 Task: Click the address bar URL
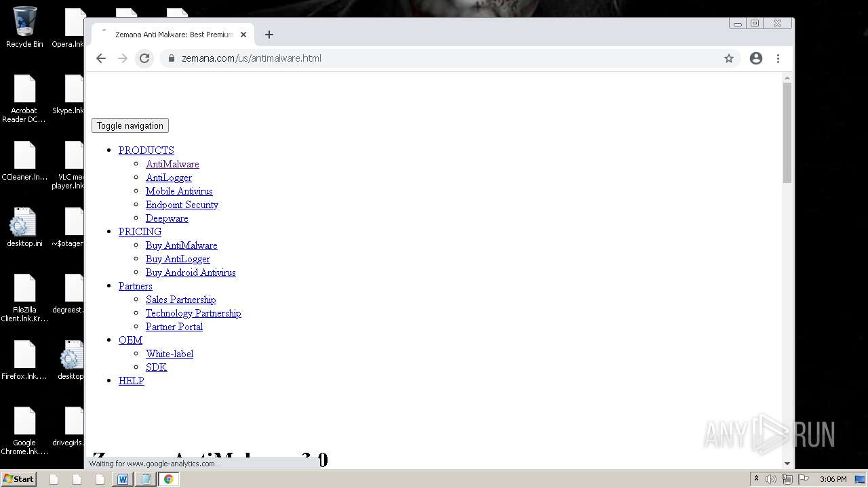click(x=252, y=58)
